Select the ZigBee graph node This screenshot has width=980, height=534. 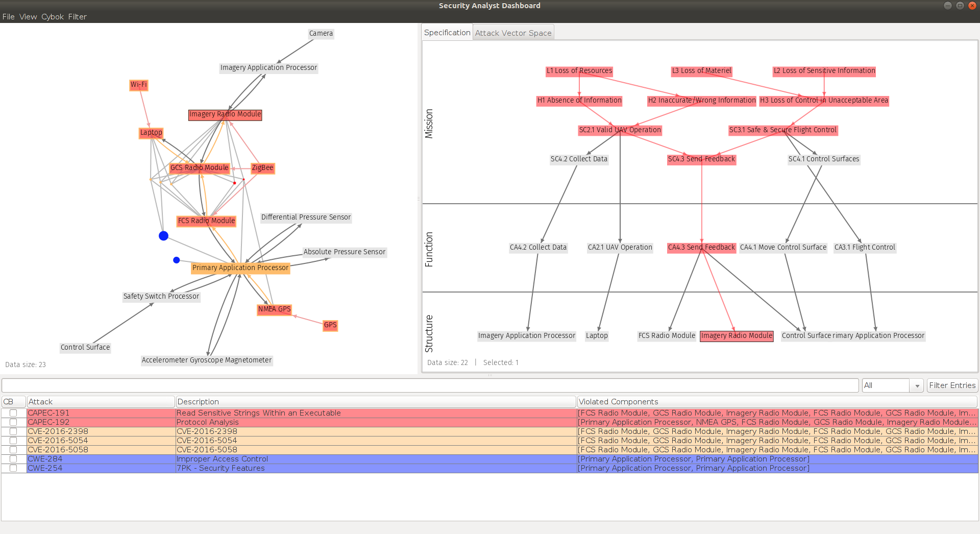coord(262,168)
